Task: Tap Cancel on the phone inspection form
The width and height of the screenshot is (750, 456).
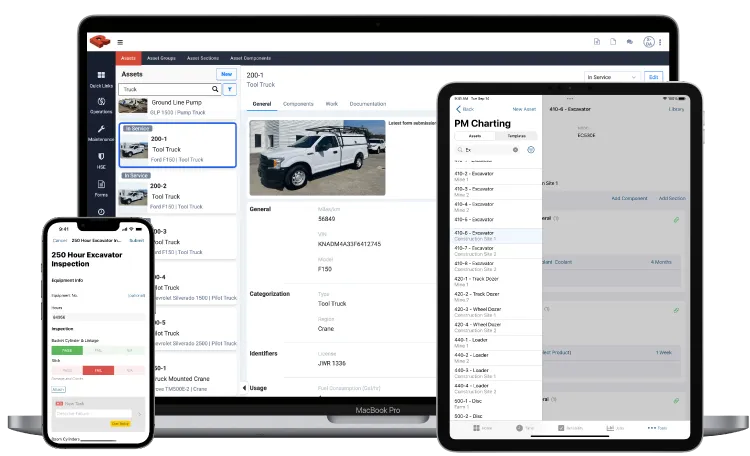Action: [x=60, y=241]
